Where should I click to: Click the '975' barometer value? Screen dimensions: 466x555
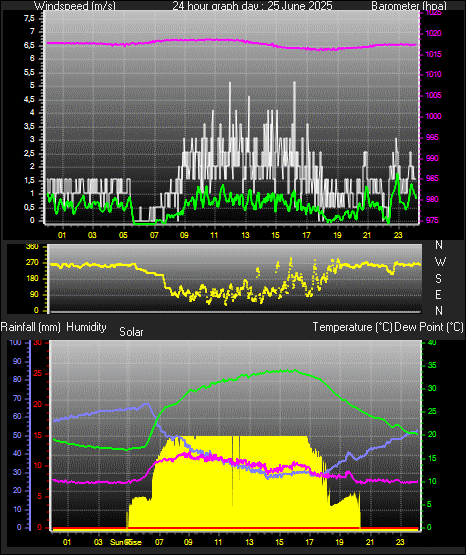point(432,220)
